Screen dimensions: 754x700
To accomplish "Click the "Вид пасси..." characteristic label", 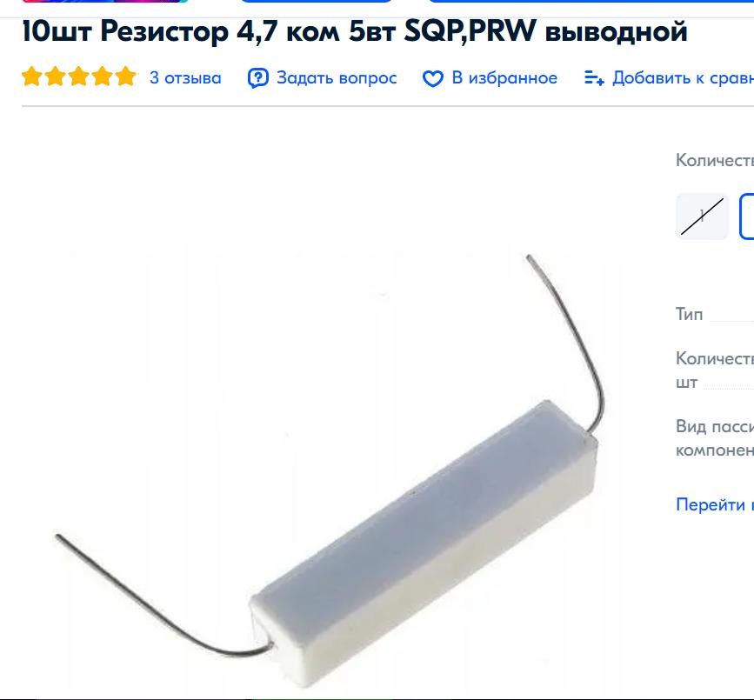I will tap(715, 438).
